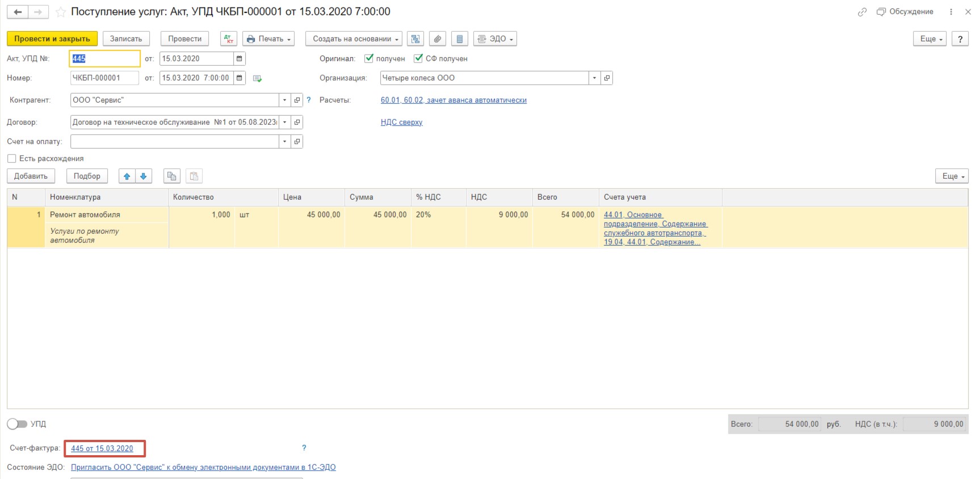Click Провести button
The width and height of the screenshot is (980, 479).
tap(185, 39)
